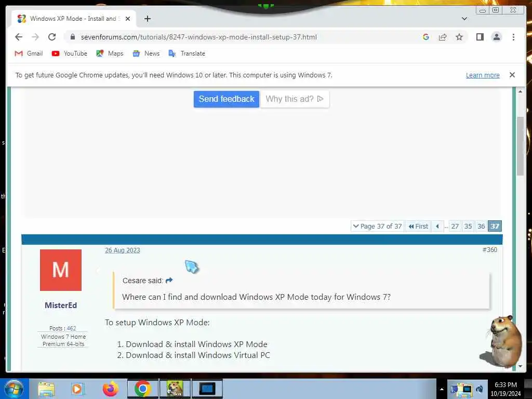This screenshot has height=399, width=532.
Task: Jump to First page of thread
Action: [x=418, y=226]
